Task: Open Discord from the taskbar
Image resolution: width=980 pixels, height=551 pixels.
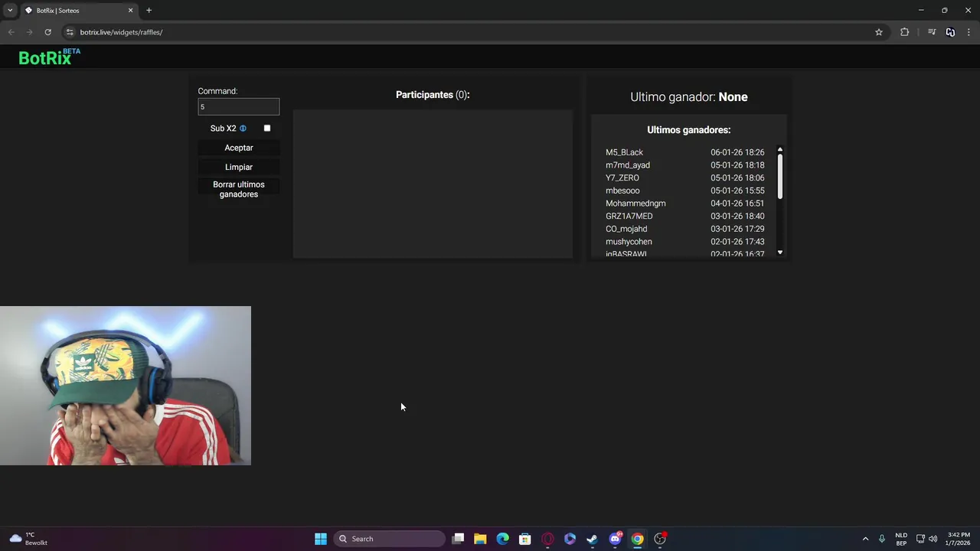Action: click(615, 539)
